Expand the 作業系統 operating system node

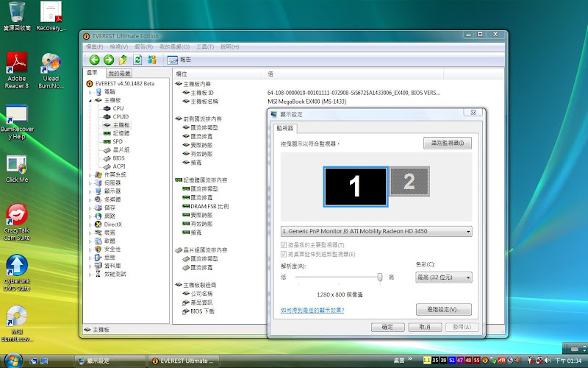pos(90,175)
